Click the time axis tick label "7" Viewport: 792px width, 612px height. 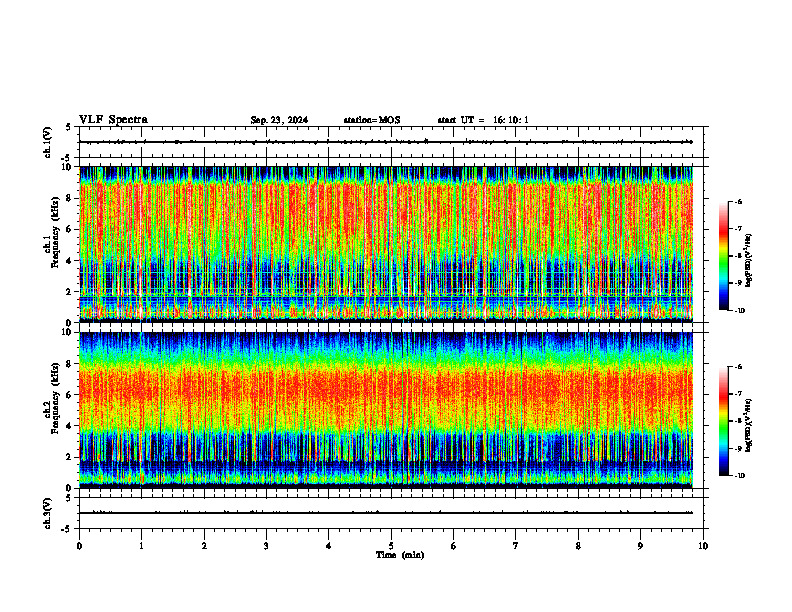tap(516, 546)
